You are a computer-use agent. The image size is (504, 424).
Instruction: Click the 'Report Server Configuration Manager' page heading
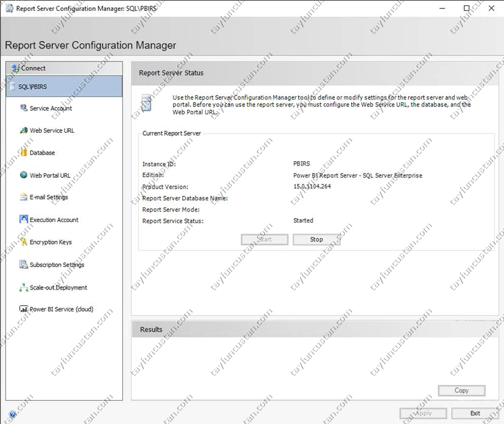(x=91, y=45)
